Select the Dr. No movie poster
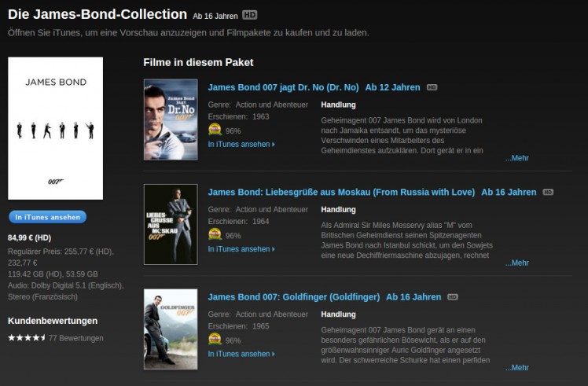Image resolution: width=588 pixels, height=386 pixels. pyautogui.click(x=171, y=119)
